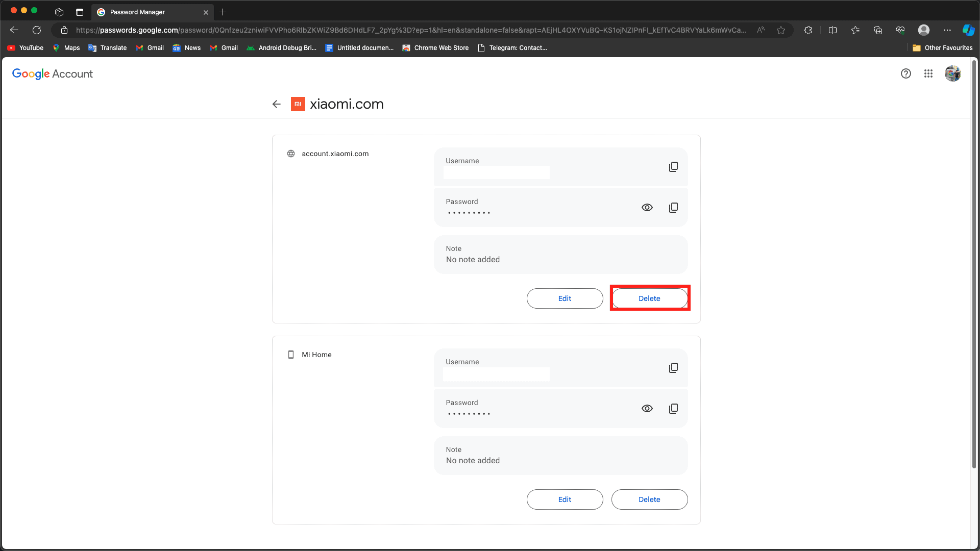Image resolution: width=980 pixels, height=551 pixels.
Task: Click the Mi Home app icon
Action: click(291, 355)
